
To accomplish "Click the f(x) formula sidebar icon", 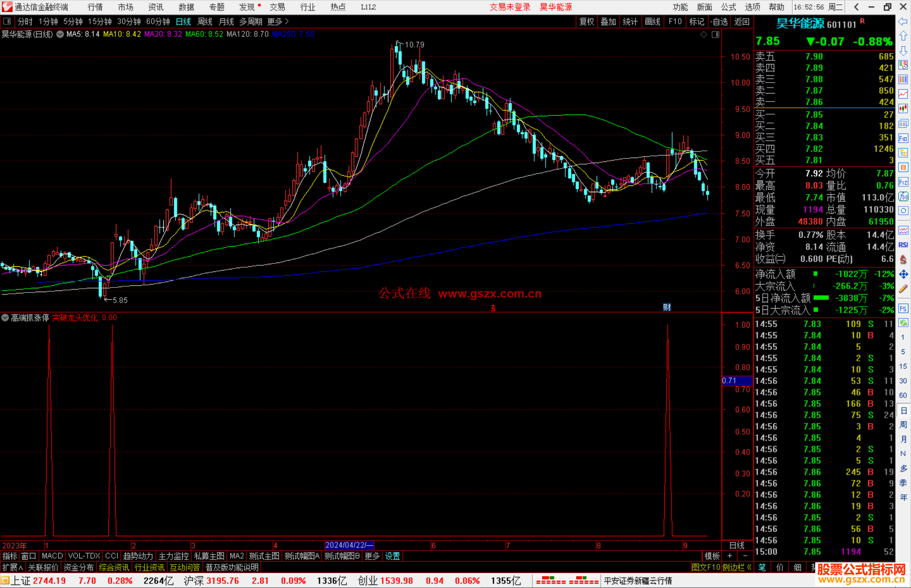I will [x=903, y=196].
